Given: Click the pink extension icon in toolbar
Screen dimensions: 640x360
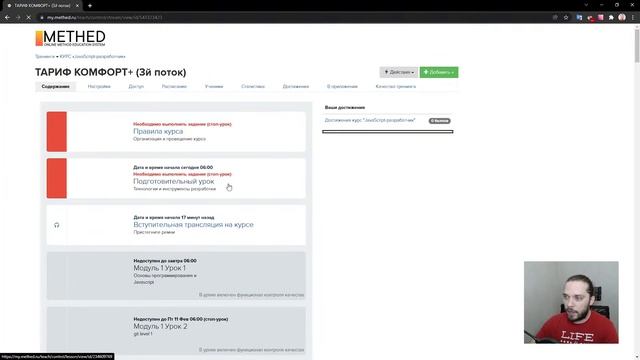Looking at the screenshot, I should [x=601, y=18].
